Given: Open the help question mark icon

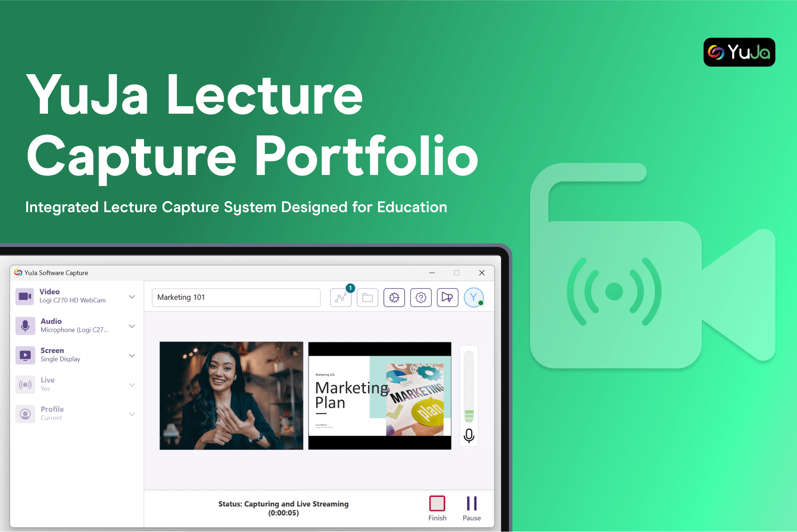Looking at the screenshot, I should point(421,298).
